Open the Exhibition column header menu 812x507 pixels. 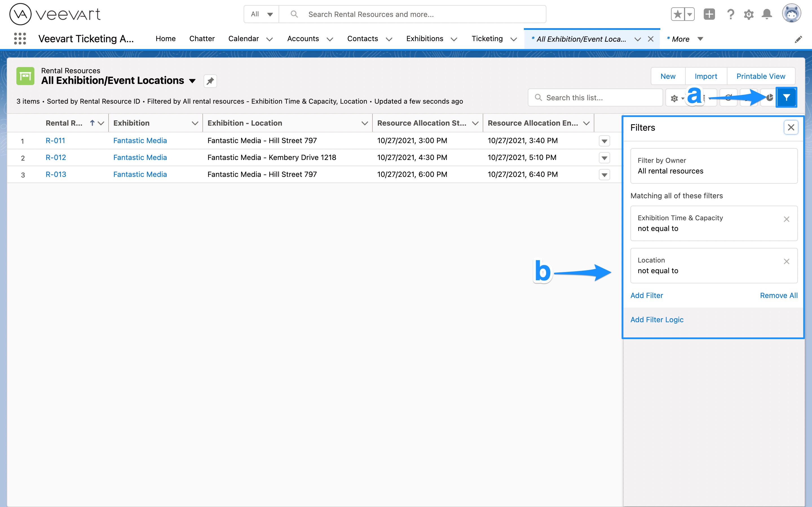tap(195, 123)
